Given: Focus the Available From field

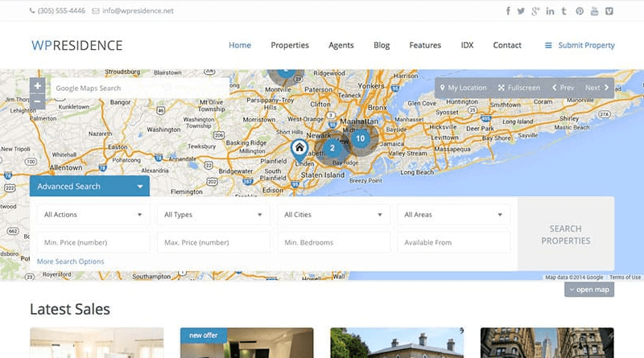Looking at the screenshot, I should coord(454,243).
